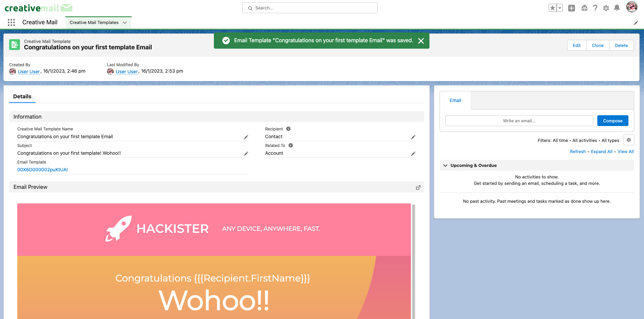Click the Recipient info tooltip icon

pos(288,129)
